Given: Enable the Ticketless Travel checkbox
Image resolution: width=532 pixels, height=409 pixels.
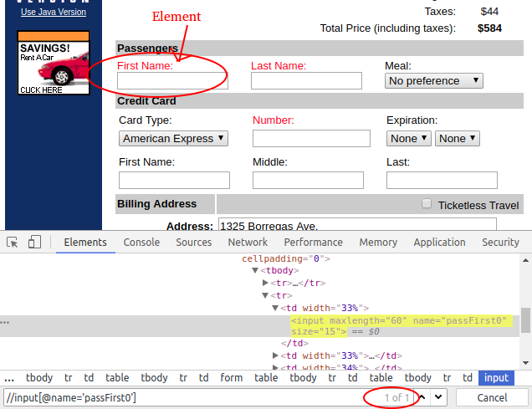Looking at the screenshot, I should pos(427,203).
